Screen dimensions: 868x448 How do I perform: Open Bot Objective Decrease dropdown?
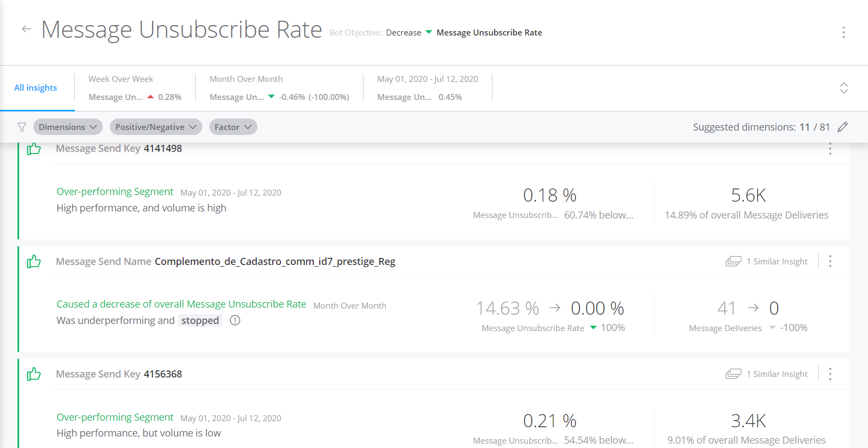point(409,32)
